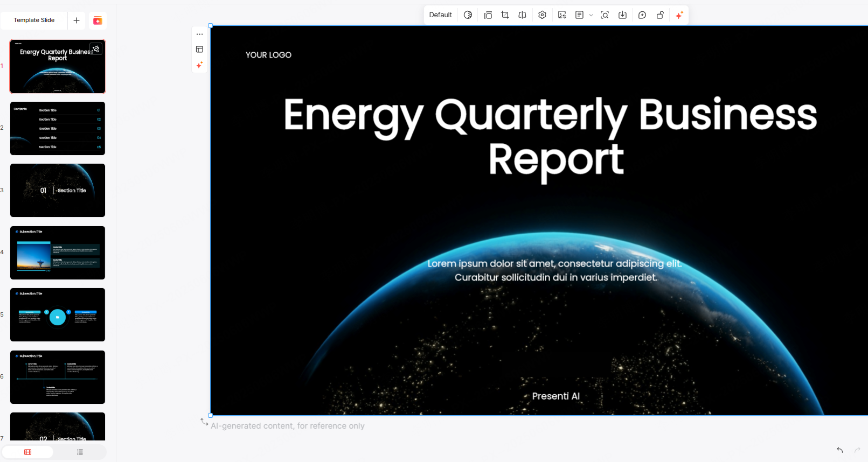Click the align-to-top layout icon
868x462 pixels.
point(488,15)
